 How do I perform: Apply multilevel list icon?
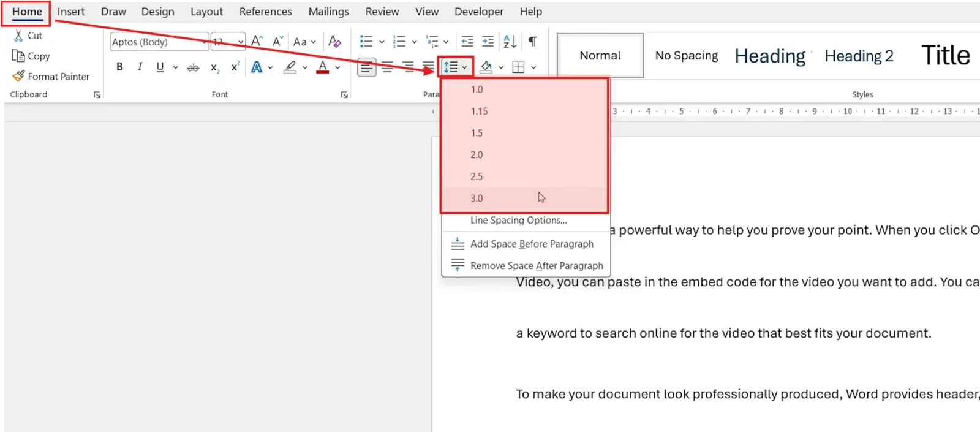point(432,41)
